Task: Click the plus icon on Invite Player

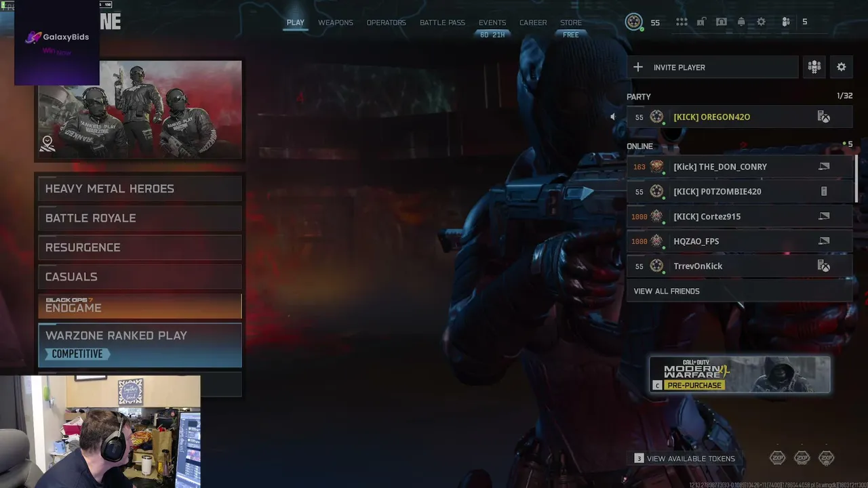Action: point(638,67)
